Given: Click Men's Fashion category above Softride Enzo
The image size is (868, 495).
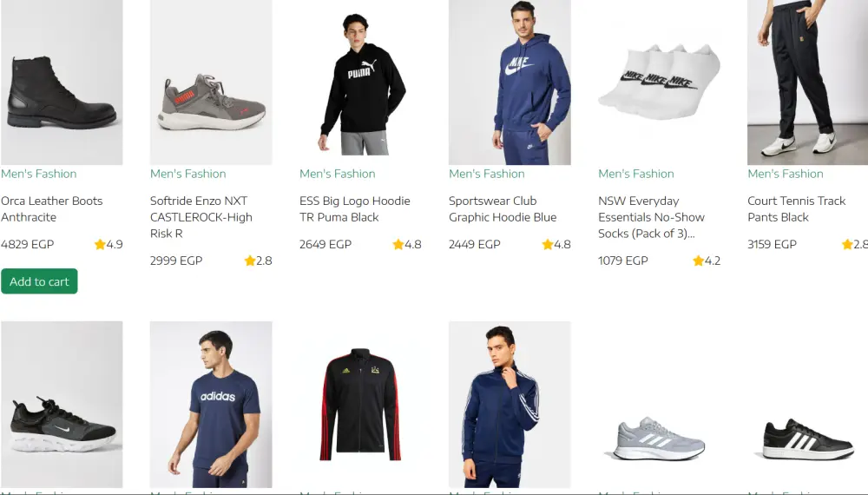Looking at the screenshot, I should 187,174.
